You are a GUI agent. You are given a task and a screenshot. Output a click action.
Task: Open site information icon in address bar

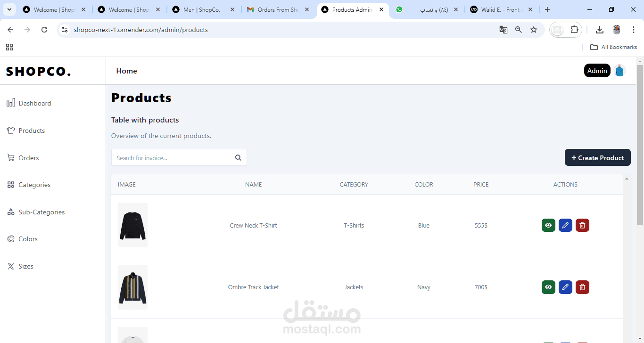[65, 30]
